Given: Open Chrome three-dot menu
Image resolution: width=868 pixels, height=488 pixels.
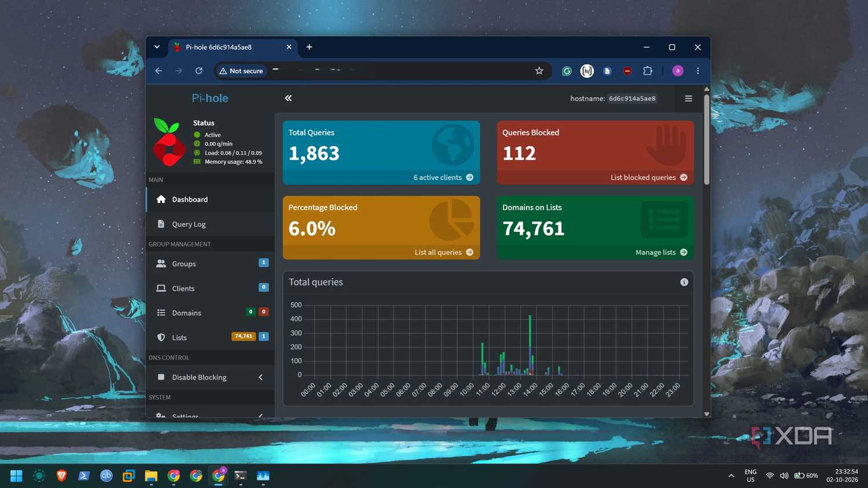Looking at the screenshot, I should click(x=698, y=71).
